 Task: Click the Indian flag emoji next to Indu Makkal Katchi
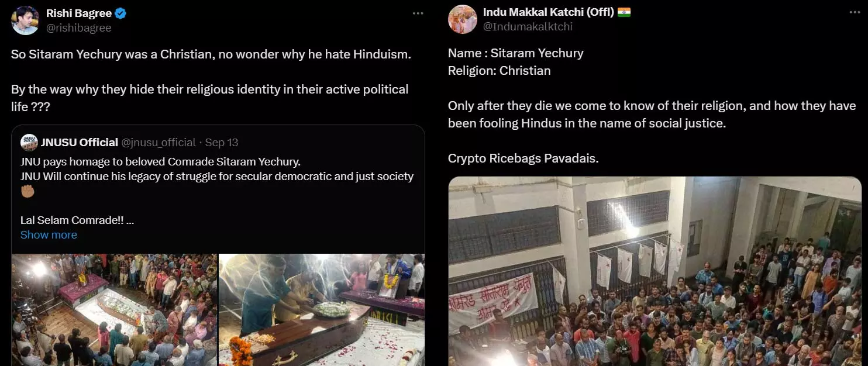click(x=624, y=12)
